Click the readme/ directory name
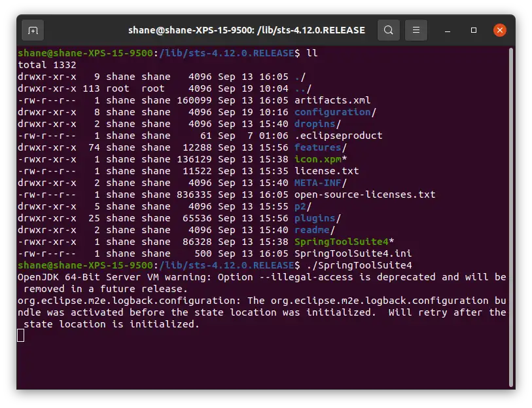Screen dimensions: 532x408 tap(315, 230)
